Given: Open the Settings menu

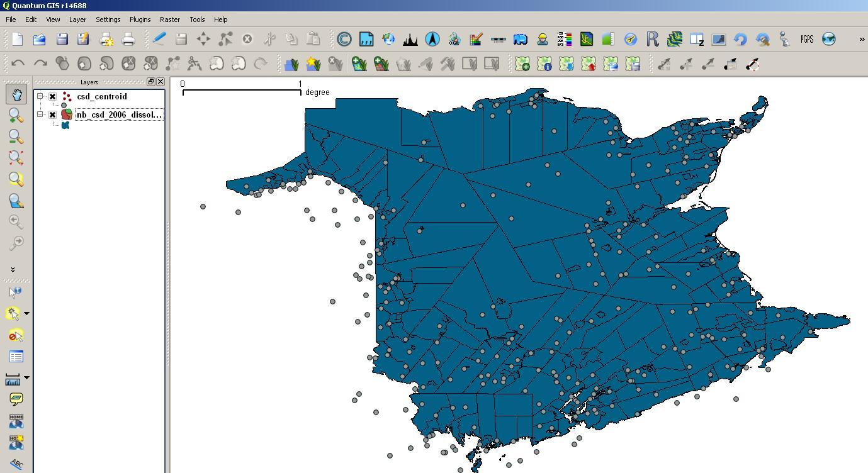Looking at the screenshot, I should click(x=108, y=19).
